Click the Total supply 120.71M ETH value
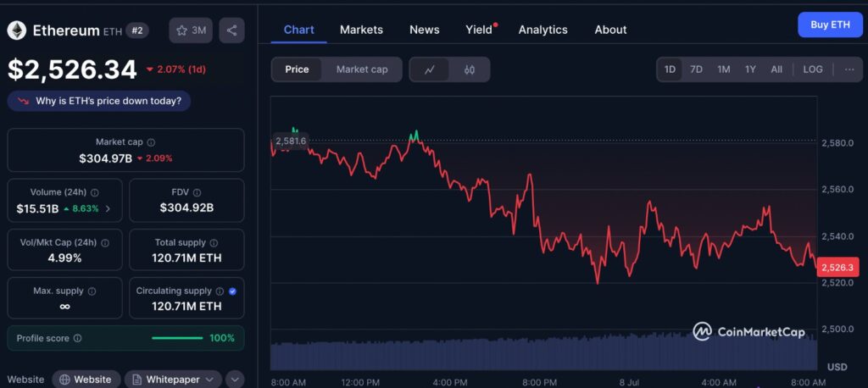The height and width of the screenshot is (388, 868). [186, 258]
